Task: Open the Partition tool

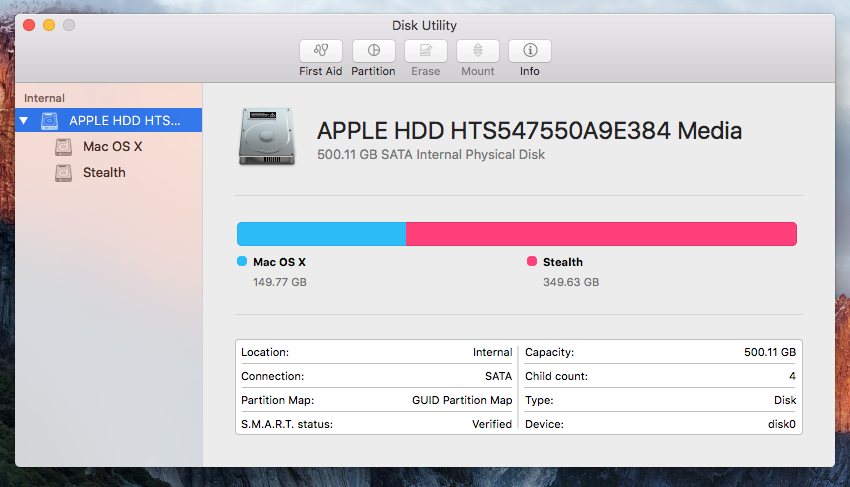Action: (374, 51)
